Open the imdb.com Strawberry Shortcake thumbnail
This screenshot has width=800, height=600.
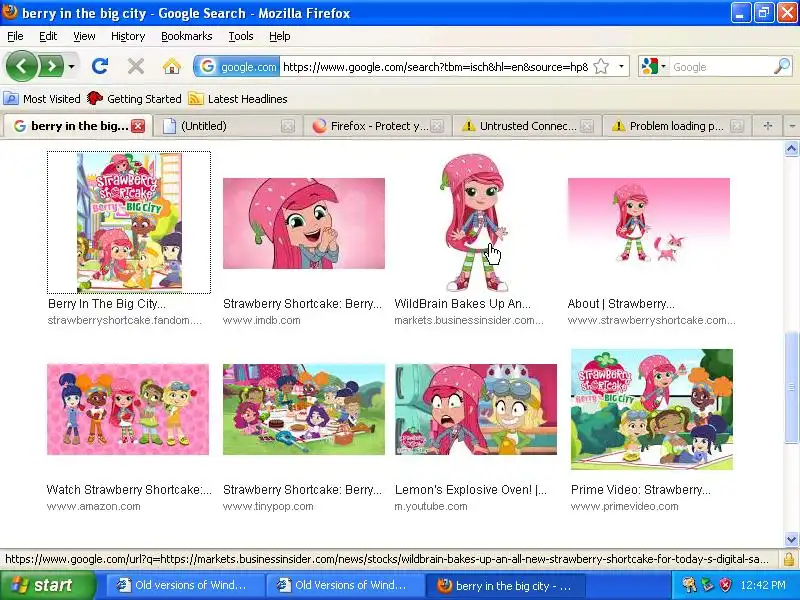pyautogui.click(x=304, y=223)
